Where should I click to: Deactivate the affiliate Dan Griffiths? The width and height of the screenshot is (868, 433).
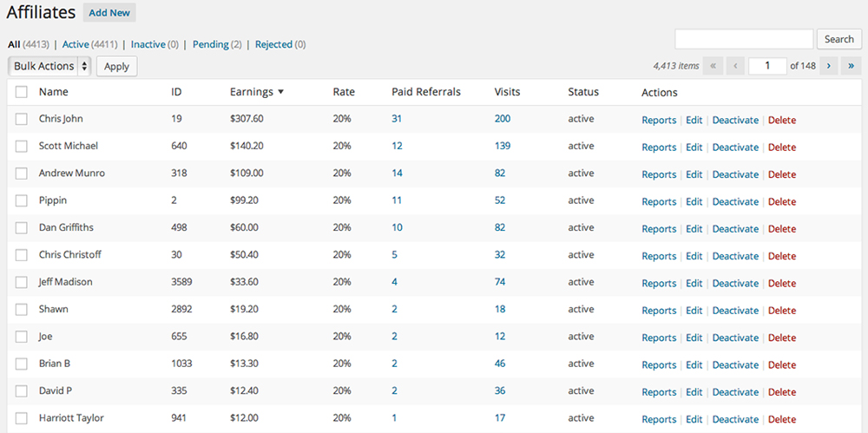[x=735, y=229]
